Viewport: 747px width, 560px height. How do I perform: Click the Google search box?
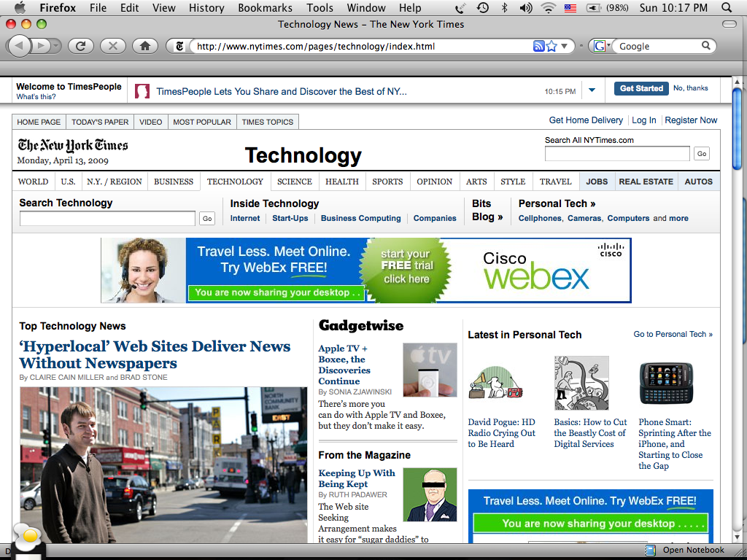coord(657,46)
